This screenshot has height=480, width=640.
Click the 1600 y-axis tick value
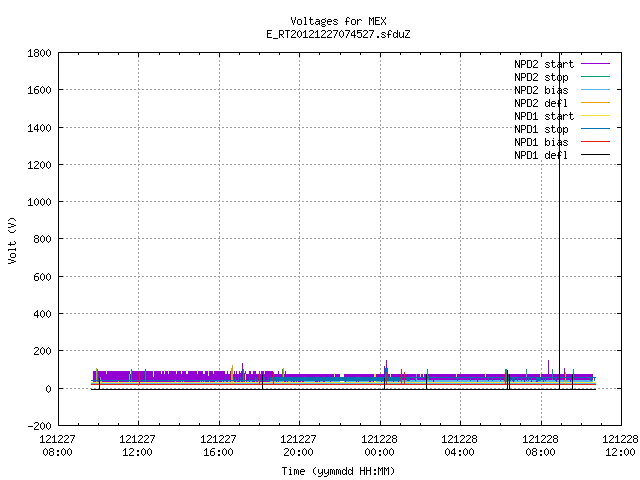click(x=39, y=90)
